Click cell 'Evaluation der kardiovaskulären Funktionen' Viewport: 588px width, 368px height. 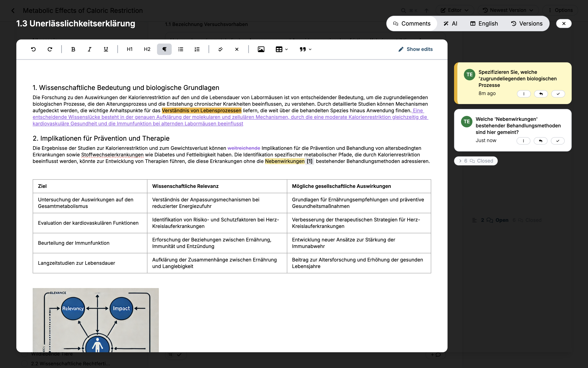pos(90,223)
